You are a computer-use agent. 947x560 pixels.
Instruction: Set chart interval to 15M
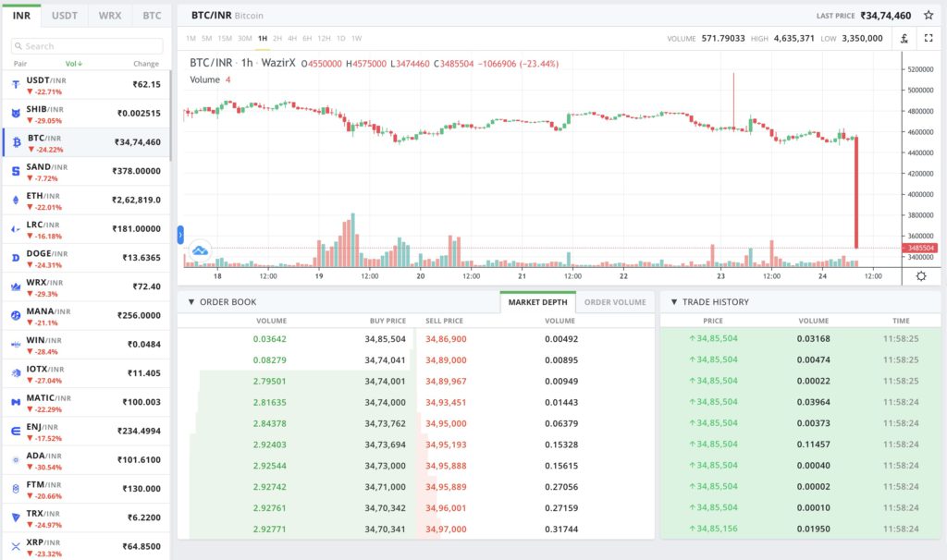coord(225,39)
